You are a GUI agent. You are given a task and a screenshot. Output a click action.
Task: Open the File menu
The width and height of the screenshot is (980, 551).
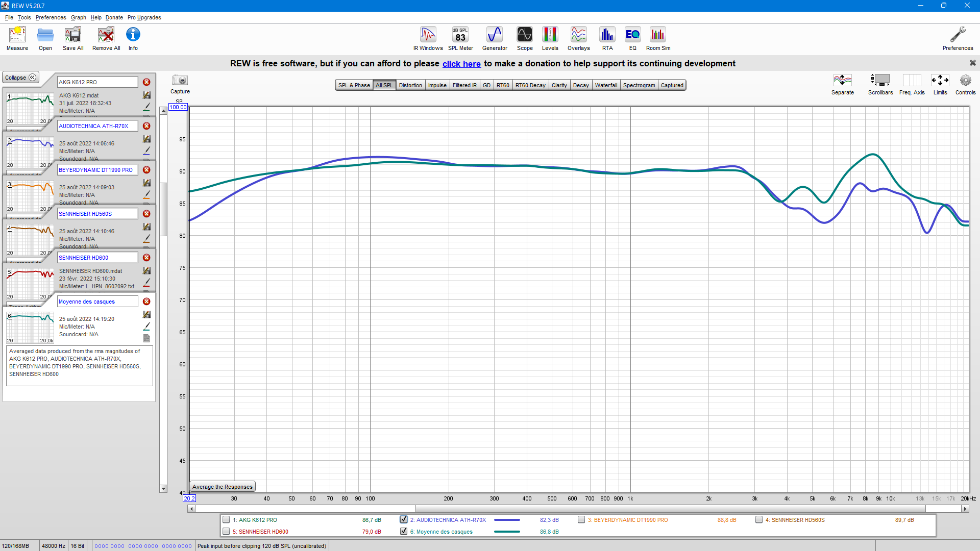pos(9,17)
